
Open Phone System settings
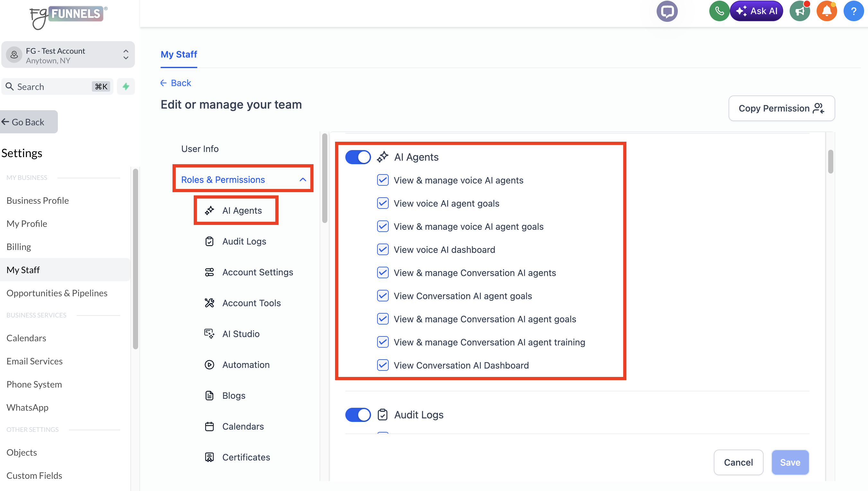pos(34,384)
